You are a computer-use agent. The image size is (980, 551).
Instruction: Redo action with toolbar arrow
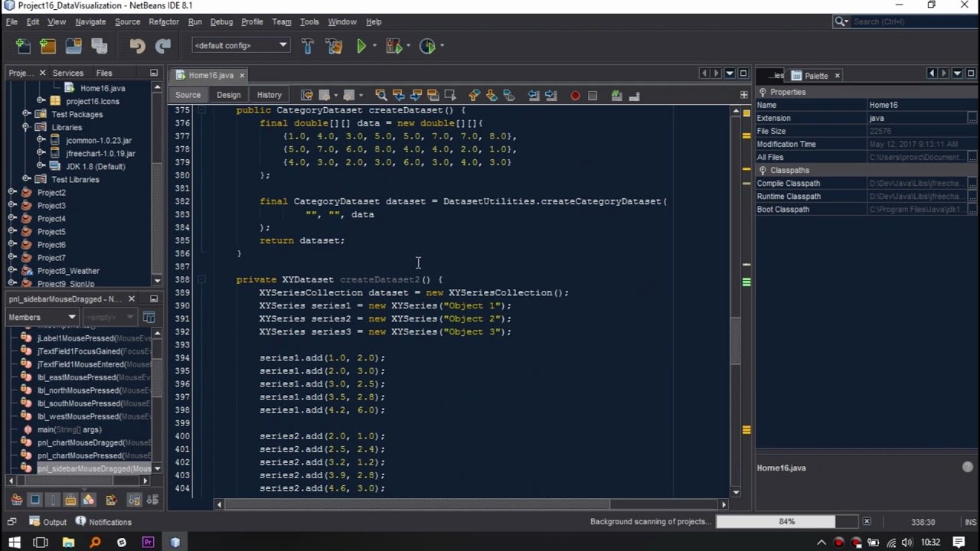[x=163, y=46]
